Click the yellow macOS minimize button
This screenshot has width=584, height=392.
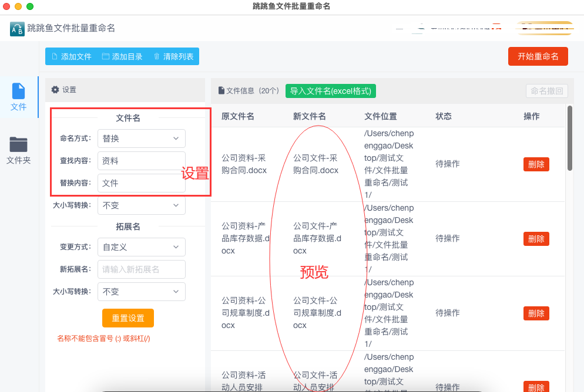coord(18,6)
